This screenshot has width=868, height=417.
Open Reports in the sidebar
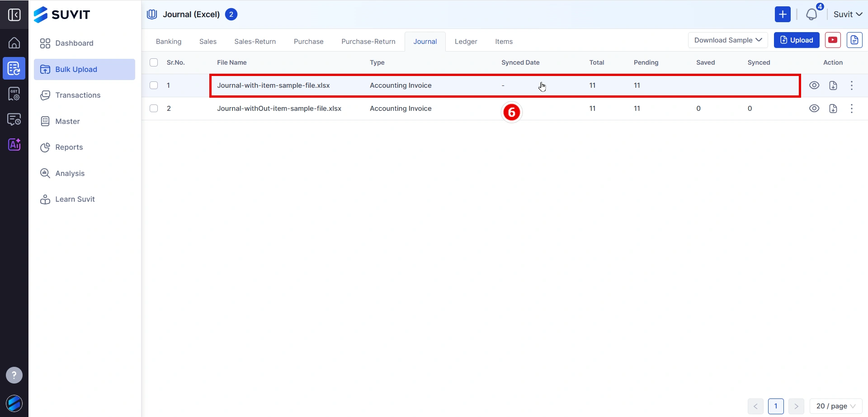85,147
